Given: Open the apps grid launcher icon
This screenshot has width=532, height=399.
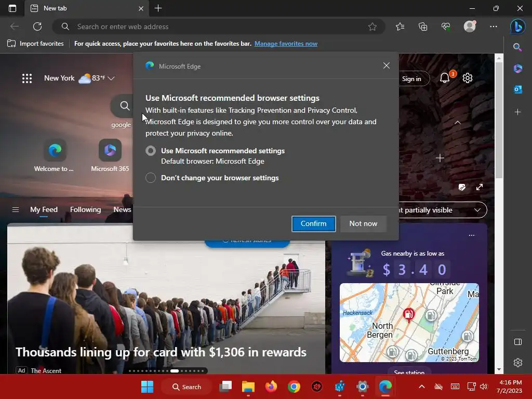Looking at the screenshot, I should pyautogui.click(x=27, y=78).
